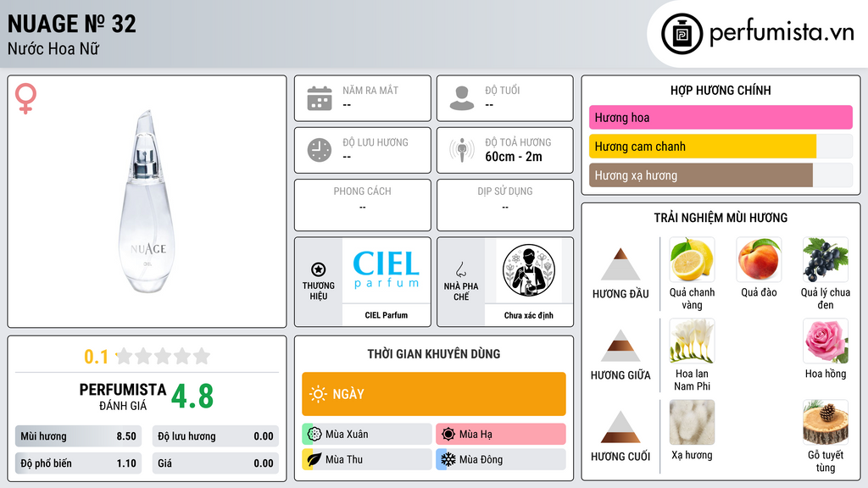Click the yellow Hương cam chanh accord bar
Image resolution: width=868 pixels, height=488 pixels.
click(x=703, y=147)
